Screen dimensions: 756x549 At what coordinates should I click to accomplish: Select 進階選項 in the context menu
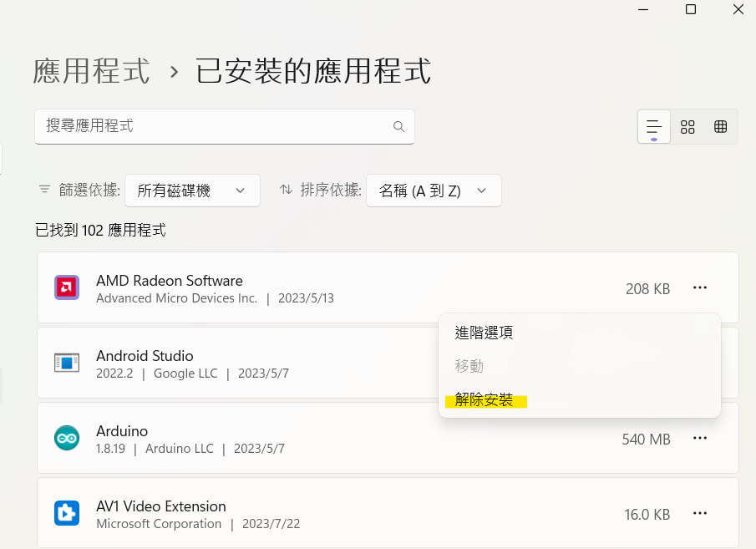click(x=580, y=333)
